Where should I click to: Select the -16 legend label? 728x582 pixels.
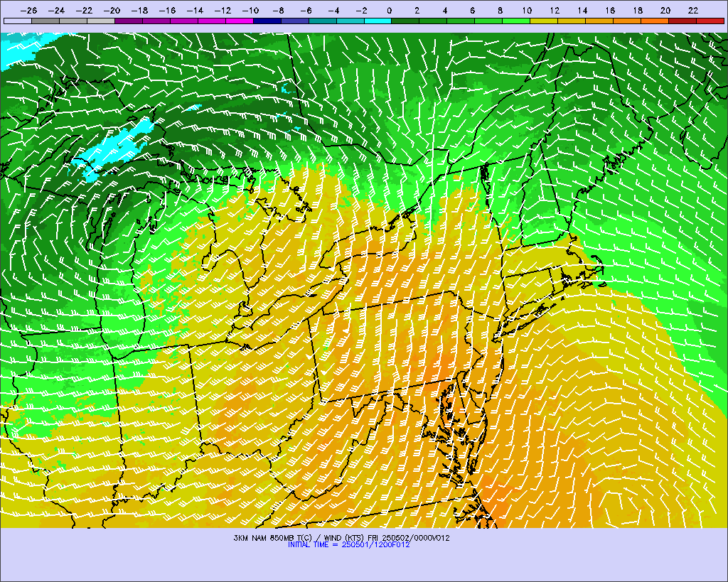click(x=167, y=11)
